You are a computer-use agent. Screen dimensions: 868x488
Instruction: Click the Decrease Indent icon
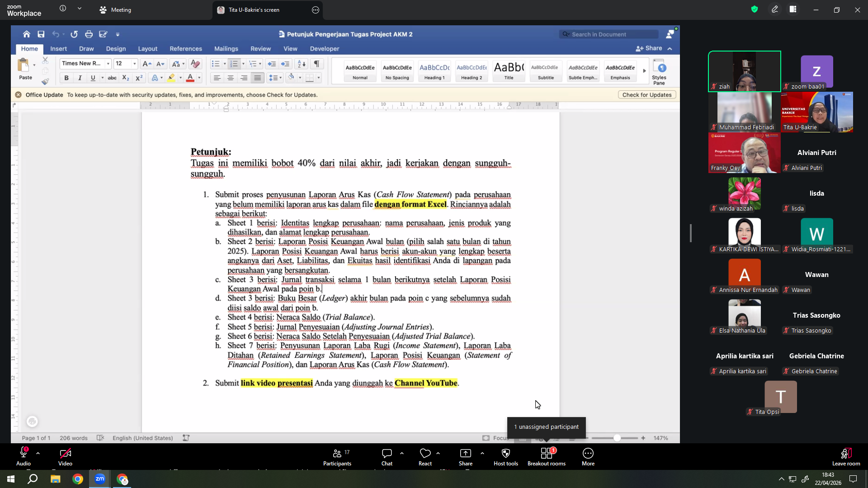[x=272, y=64]
